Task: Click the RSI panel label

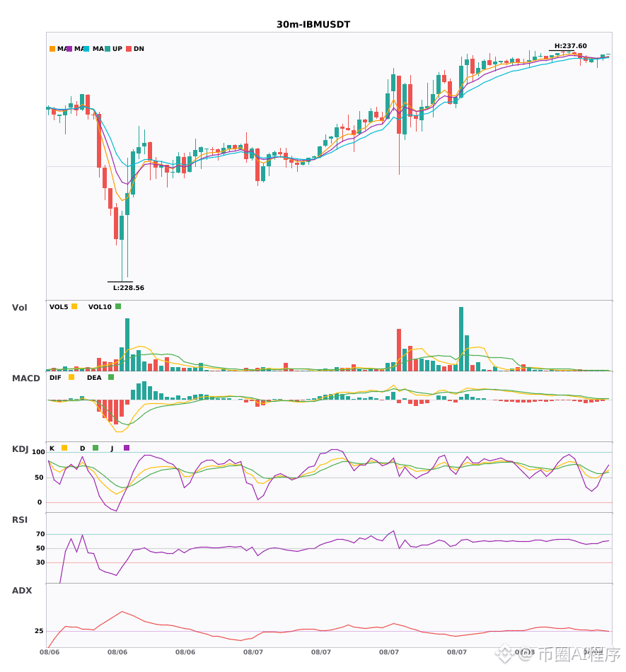Action: pos(20,520)
